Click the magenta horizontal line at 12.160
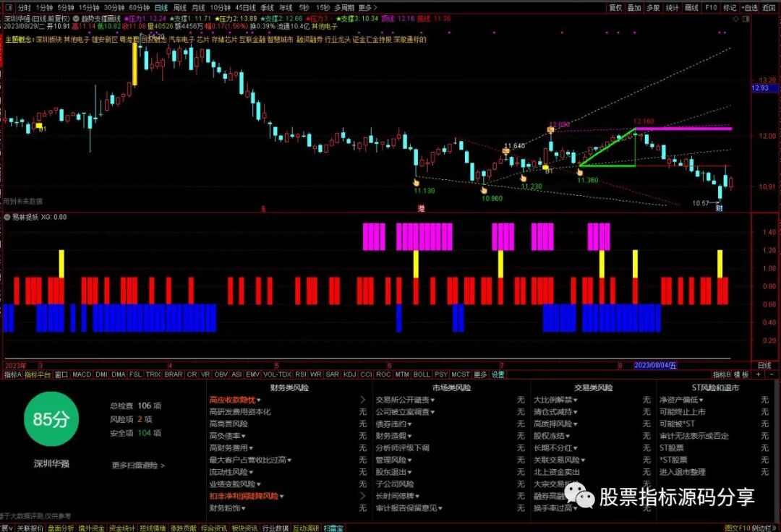This screenshot has height=532, width=781. pos(683,129)
